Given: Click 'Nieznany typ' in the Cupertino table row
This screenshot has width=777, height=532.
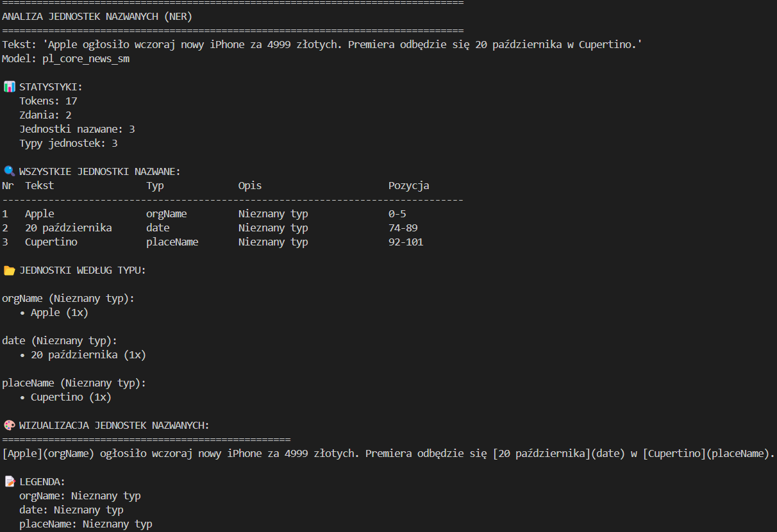Looking at the screenshot, I should click(273, 242).
